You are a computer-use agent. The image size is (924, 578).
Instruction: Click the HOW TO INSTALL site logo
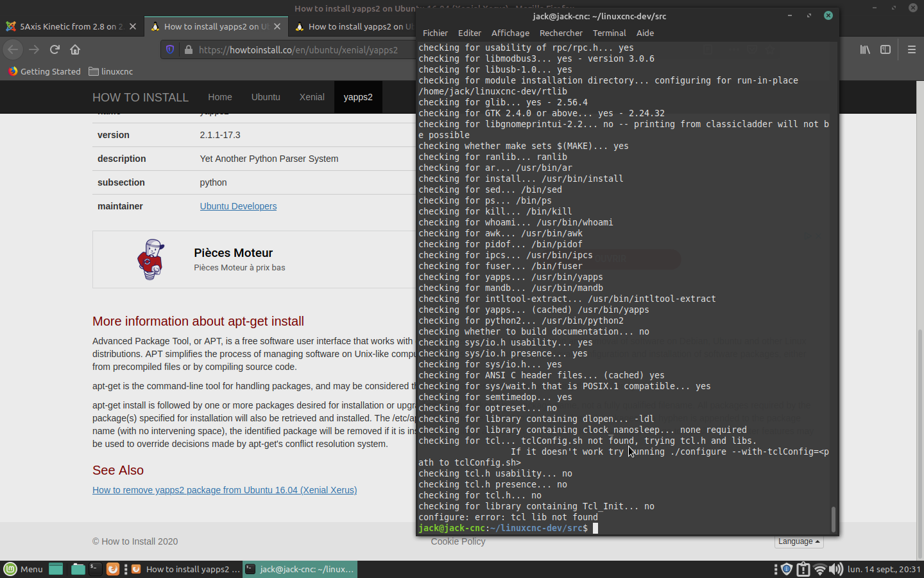pyautogui.click(x=141, y=98)
